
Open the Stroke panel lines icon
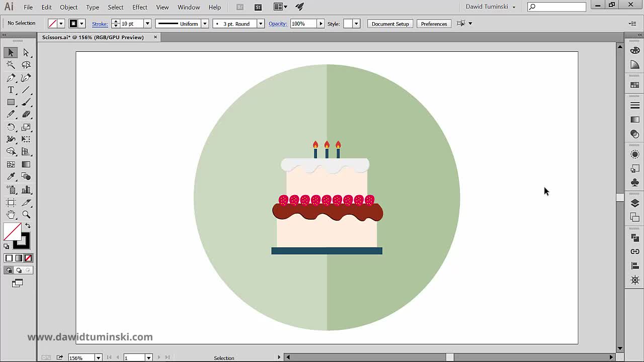coord(635,106)
